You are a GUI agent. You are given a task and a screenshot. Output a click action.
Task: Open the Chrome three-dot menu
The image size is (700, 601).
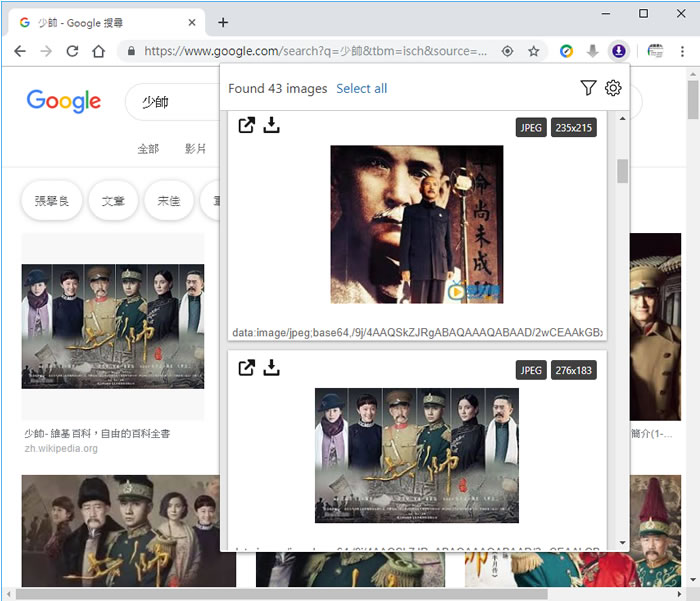click(x=682, y=51)
